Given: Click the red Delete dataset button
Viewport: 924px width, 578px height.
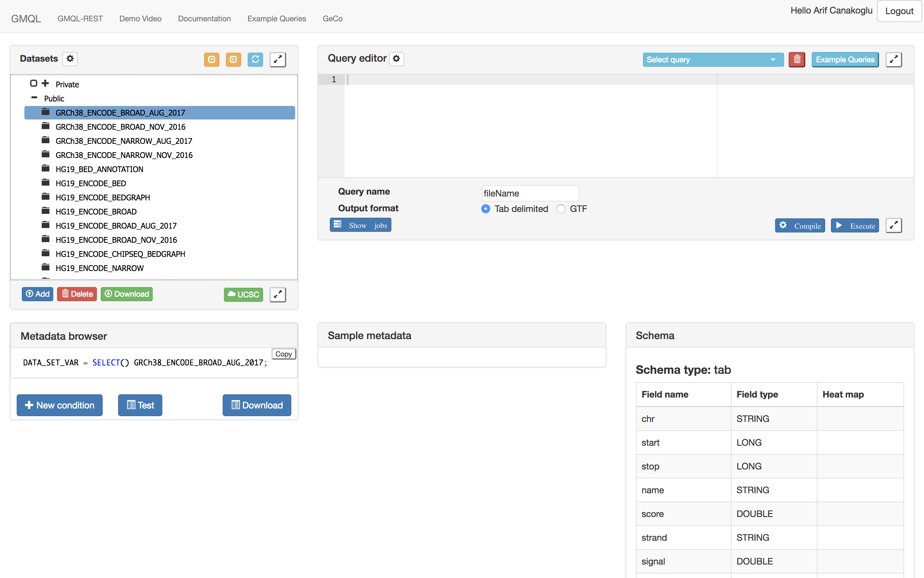Looking at the screenshot, I should pos(77,294).
